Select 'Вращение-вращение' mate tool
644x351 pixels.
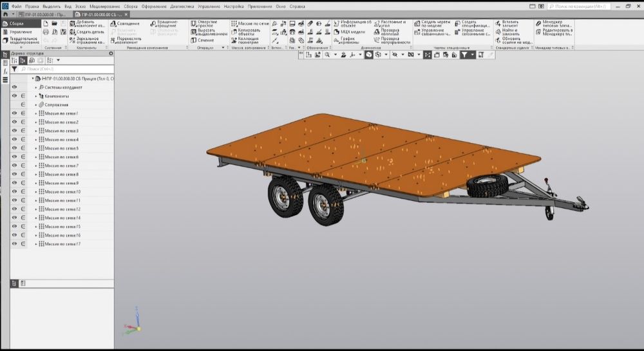point(164,24)
